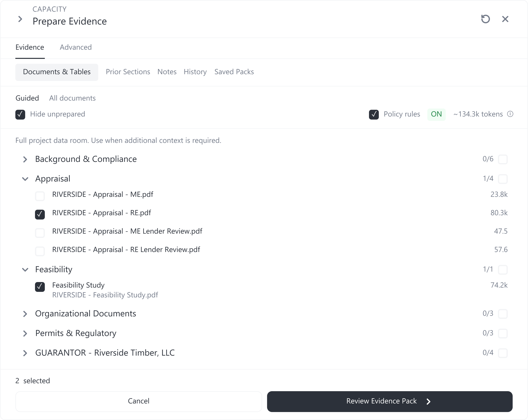Click the collapse chevron beside Prepare Evidence

(x=20, y=19)
